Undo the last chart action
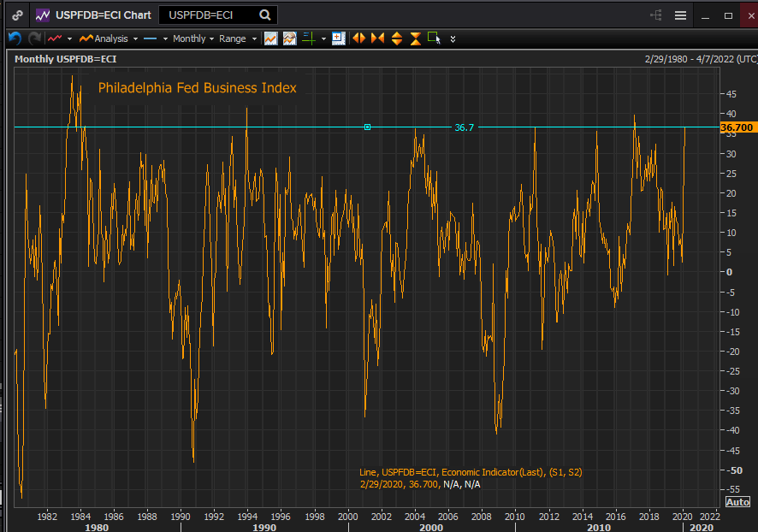758x532 pixels. (15, 38)
